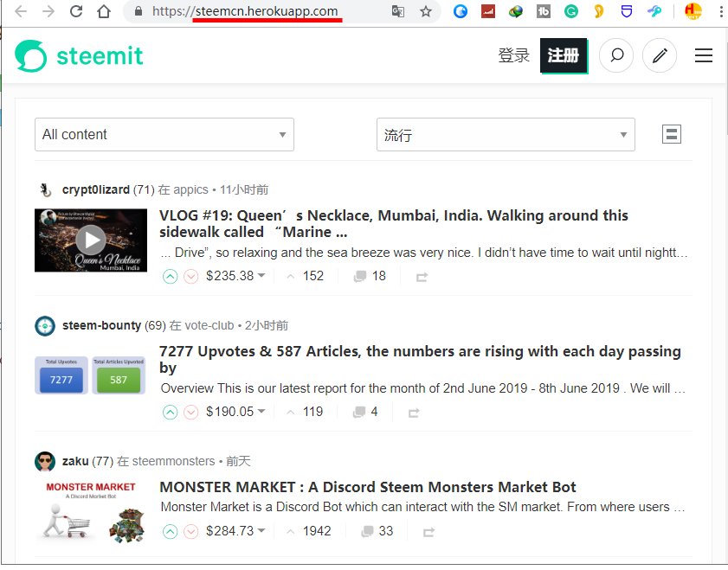Screen dimensions: 728x570
Task: Open author steem-bounty profile
Action: (101, 325)
